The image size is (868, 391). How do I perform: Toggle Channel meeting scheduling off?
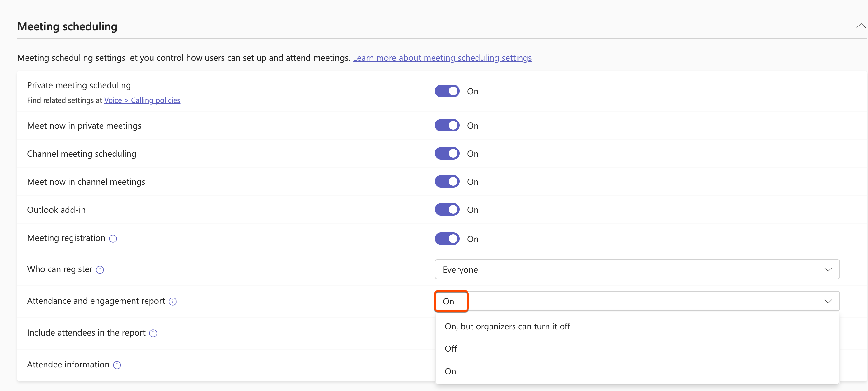(447, 153)
